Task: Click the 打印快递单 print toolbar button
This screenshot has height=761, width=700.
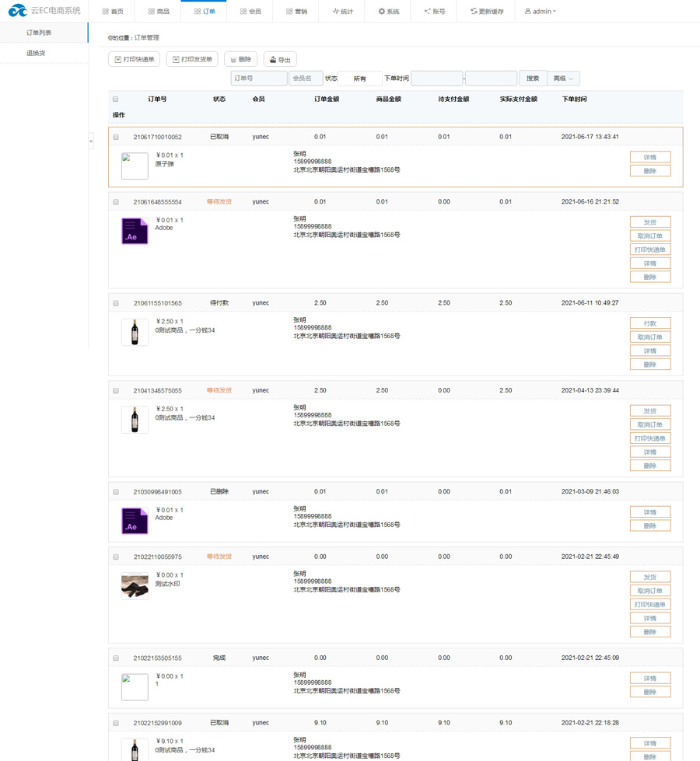Action: [135, 60]
